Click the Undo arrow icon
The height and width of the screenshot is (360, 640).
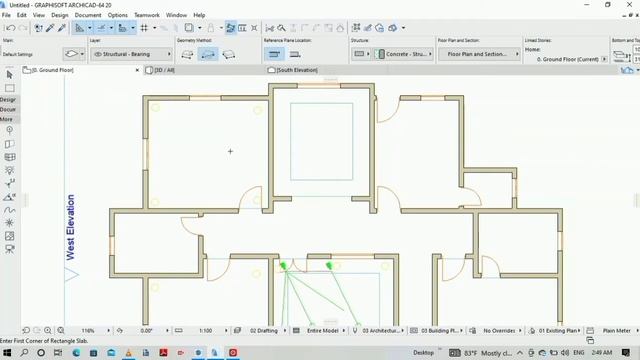10,28
